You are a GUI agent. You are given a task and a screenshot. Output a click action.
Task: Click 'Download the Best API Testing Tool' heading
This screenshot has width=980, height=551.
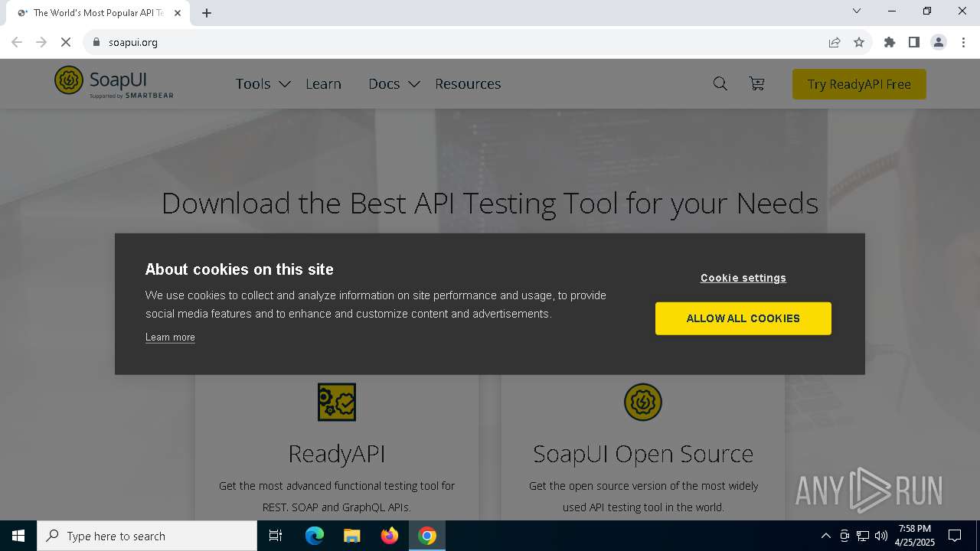tap(490, 204)
